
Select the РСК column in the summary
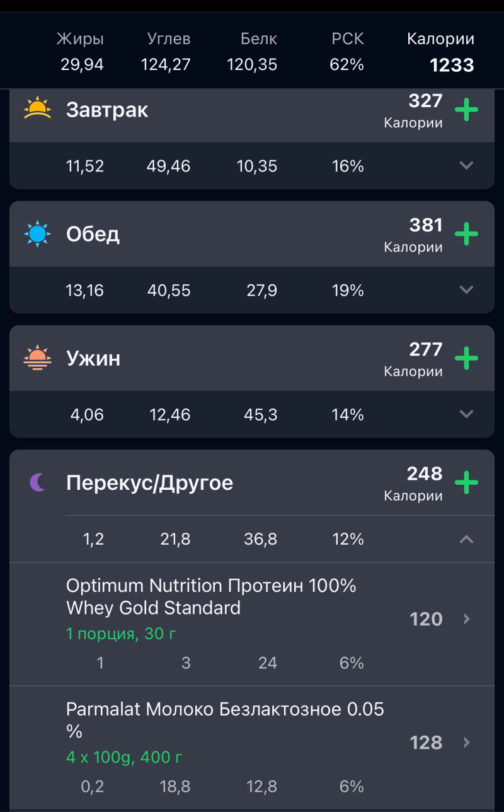click(347, 52)
